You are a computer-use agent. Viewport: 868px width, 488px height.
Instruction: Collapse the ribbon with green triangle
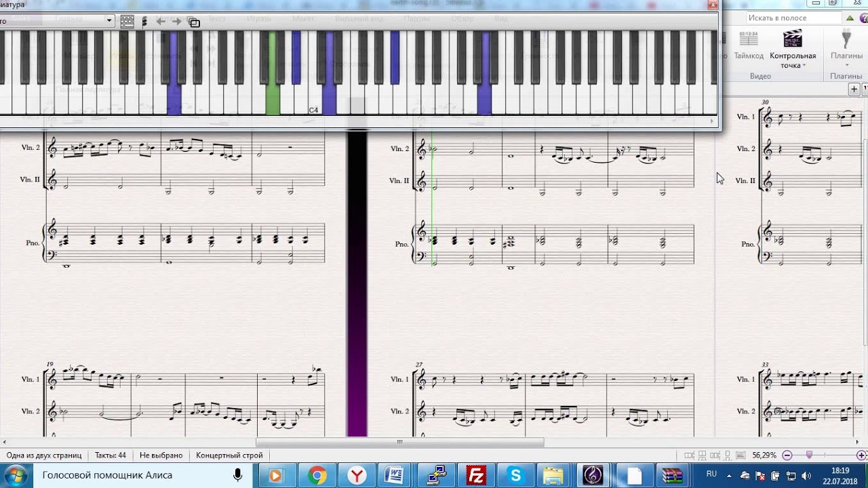coord(850,18)
